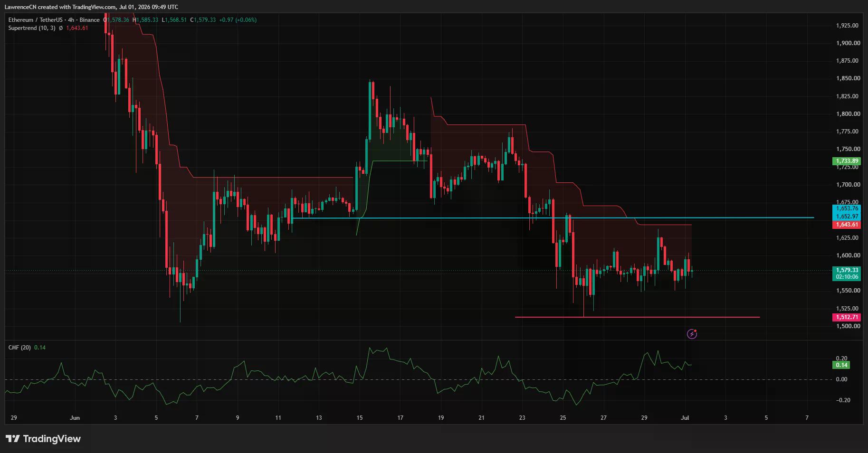Screen dimensions: 868x453
Task: Click the 17 date on the time axis
Action: point(400,418)
